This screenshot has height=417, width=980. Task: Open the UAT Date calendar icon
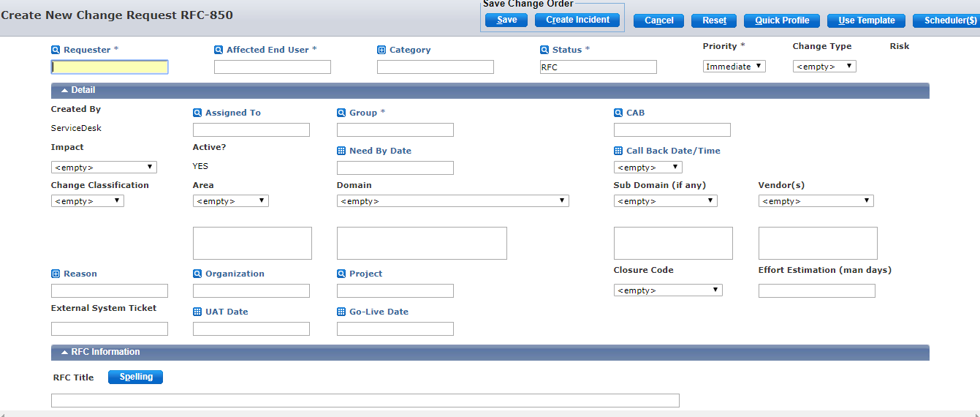coord(197,312)
